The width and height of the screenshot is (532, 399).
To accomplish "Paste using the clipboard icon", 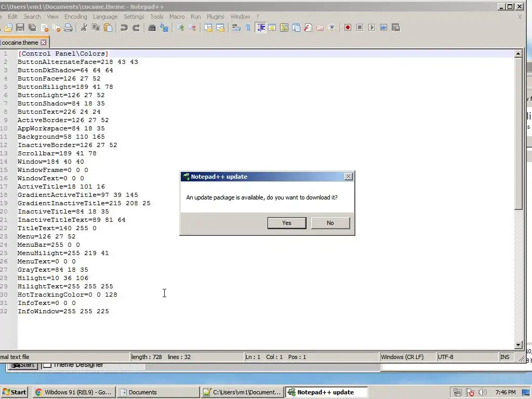I will click(108, 28).
